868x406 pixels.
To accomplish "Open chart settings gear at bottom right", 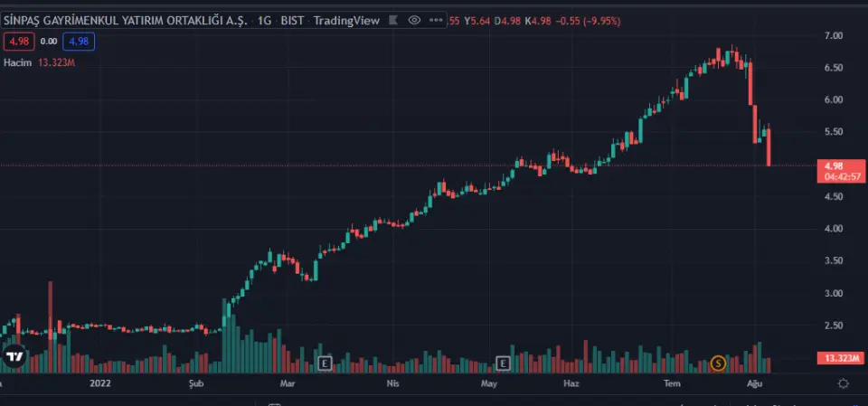I will (843, 384).
